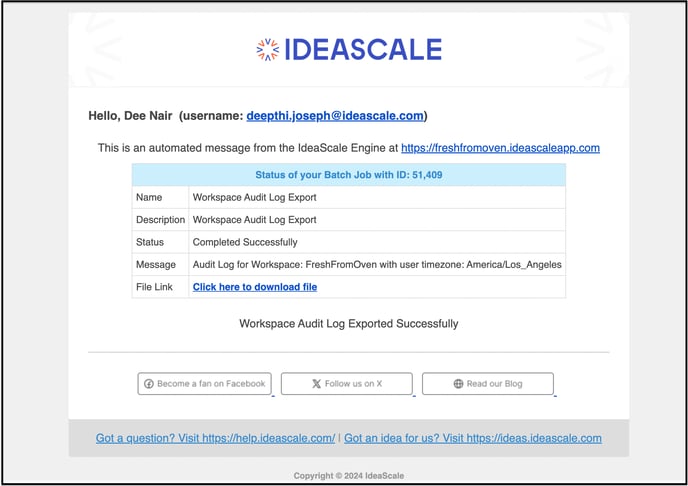688x486 pixels.
Task: Visit the help.ideascale.com question link
Action: click(215, 438)
